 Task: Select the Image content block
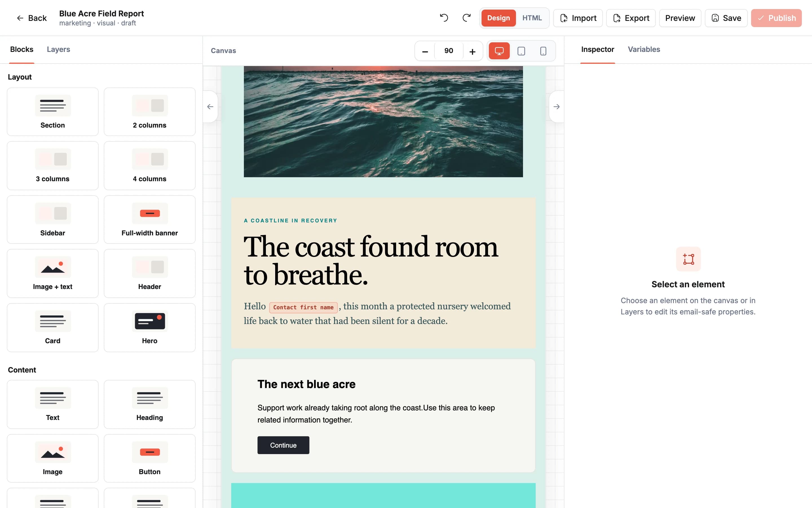click(x=53, y=459)
